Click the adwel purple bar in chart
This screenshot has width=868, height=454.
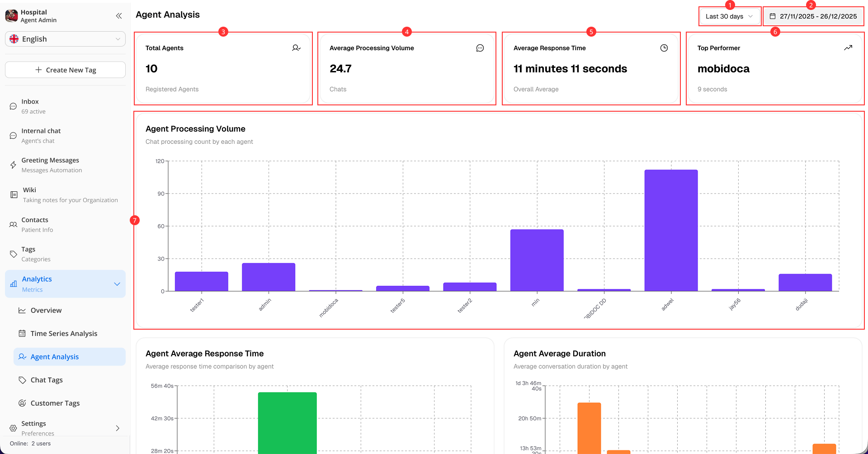click(x=671, y=231)
